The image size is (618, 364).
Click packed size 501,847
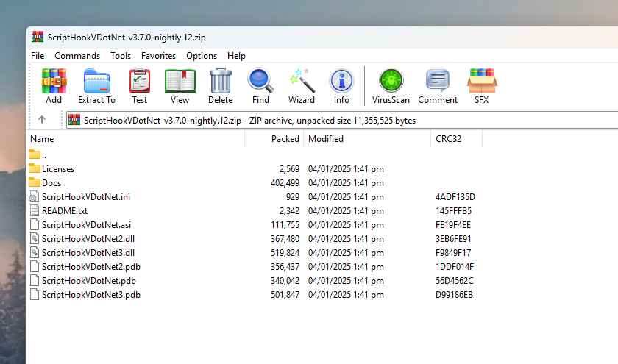coord(285,295)
